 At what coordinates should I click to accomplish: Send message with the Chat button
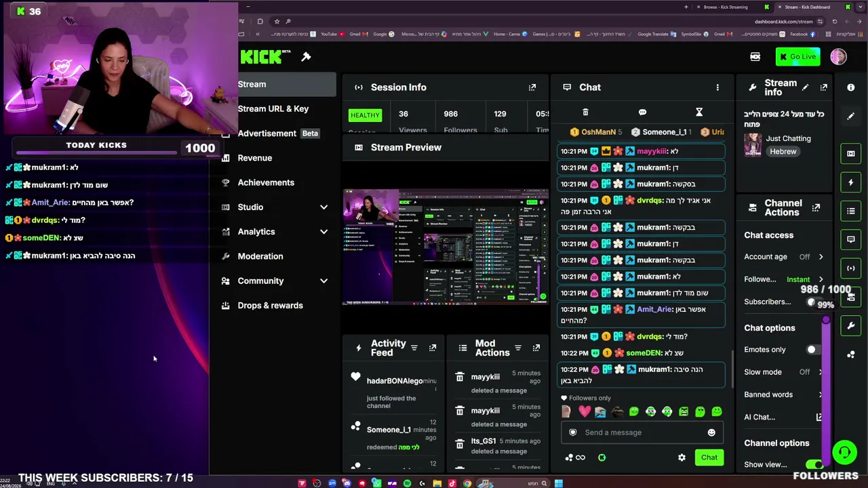point(709,457)
